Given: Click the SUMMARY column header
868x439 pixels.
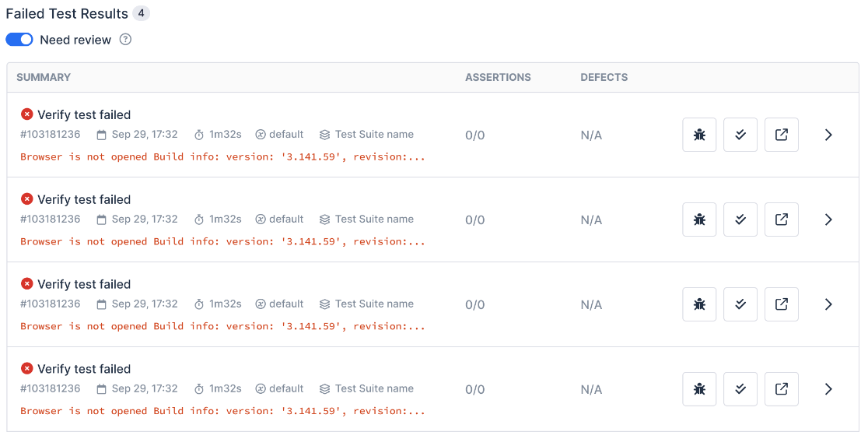Looking at the screenshot, I should 44,77.
